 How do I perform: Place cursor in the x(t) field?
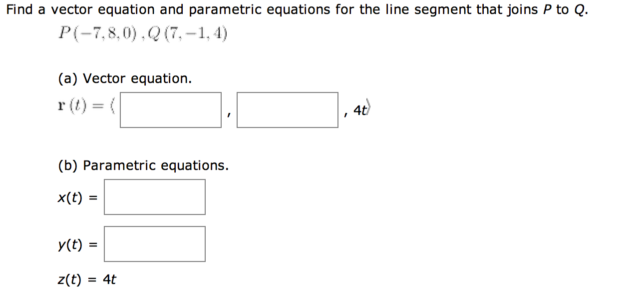(154, 196)
